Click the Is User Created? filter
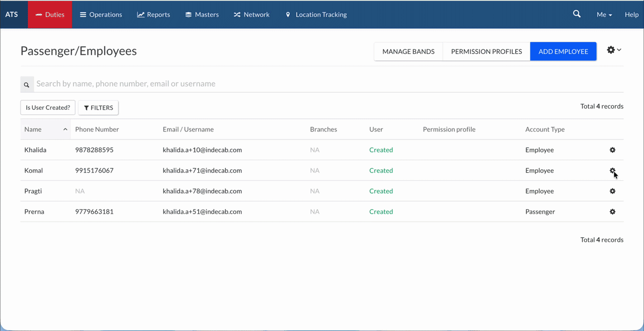Image resolution: width=644 pixels, height=331 pixels. click(x=48, y=108)
